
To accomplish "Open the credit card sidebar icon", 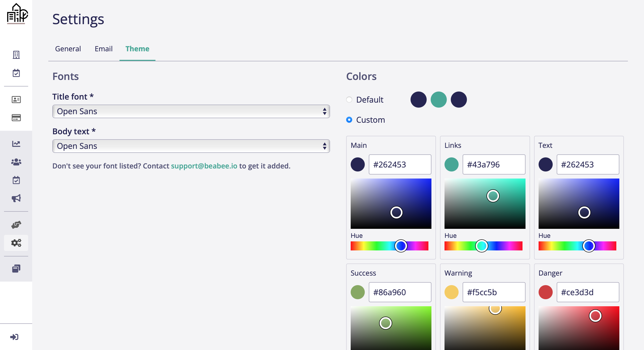I will (16, 118).
